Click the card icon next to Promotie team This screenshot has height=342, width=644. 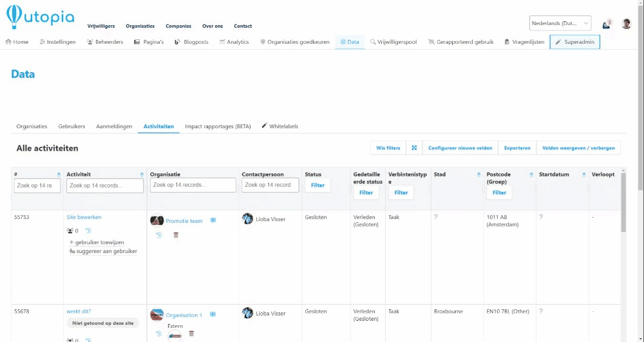click(213, 220)
